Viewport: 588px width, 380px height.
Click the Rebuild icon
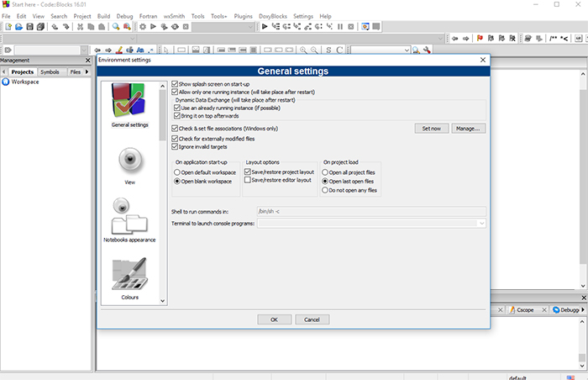click(x=175, y=27)
